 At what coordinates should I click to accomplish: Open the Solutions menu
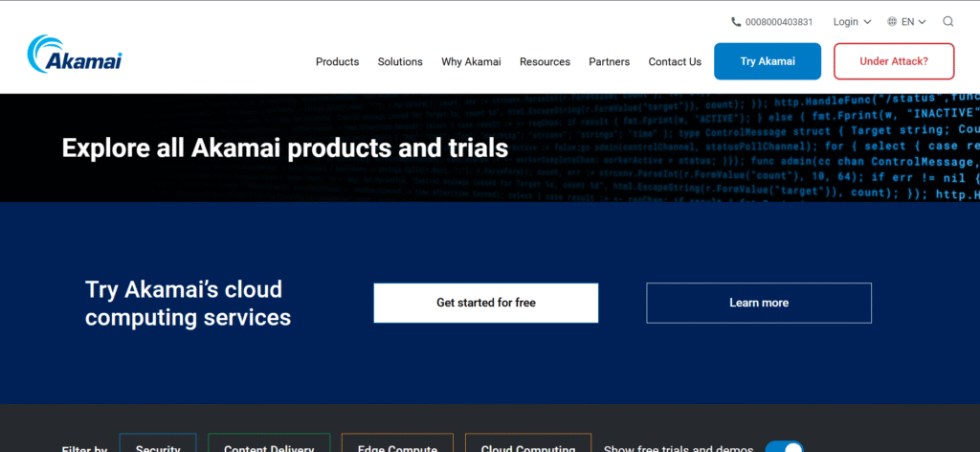pyautogui.click(x=400, y=62)
